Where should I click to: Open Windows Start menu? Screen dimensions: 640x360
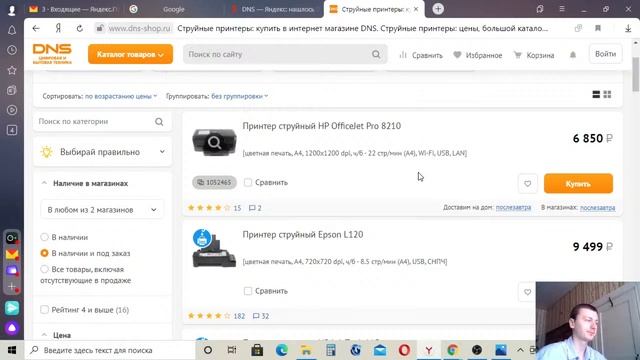pyautogui.click(x=12, y=350)
